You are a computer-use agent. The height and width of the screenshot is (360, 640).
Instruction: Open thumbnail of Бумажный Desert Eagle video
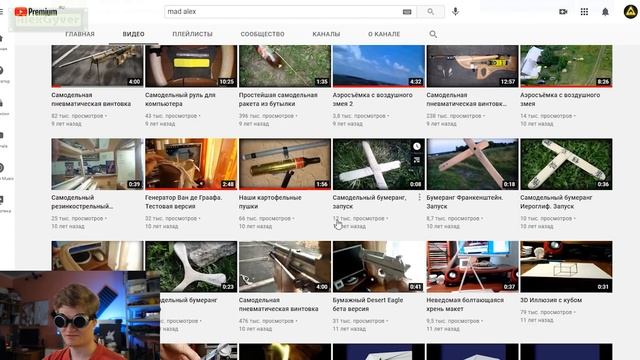(x=379, y=267)
